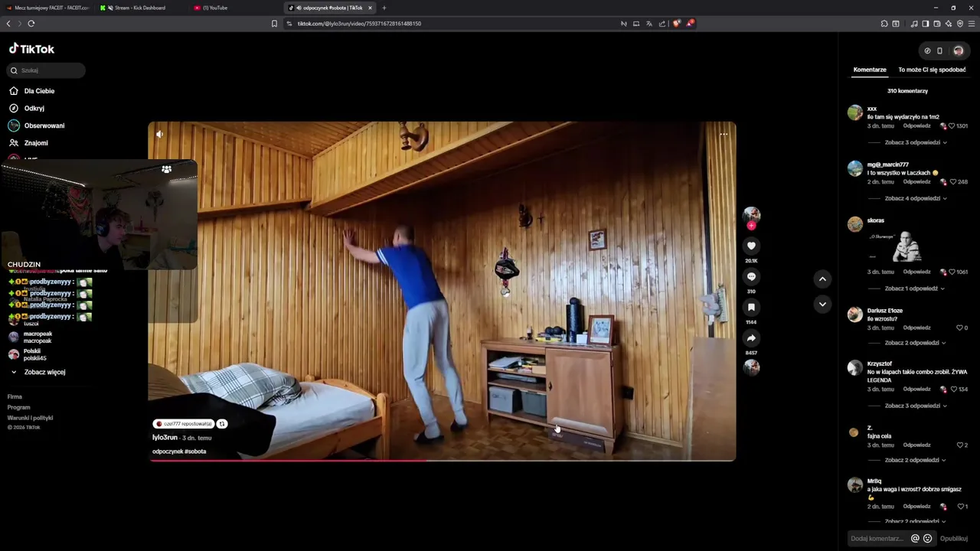Click the Brave Shields lion icon
This screenshot has width=980, height=551.
676,24
